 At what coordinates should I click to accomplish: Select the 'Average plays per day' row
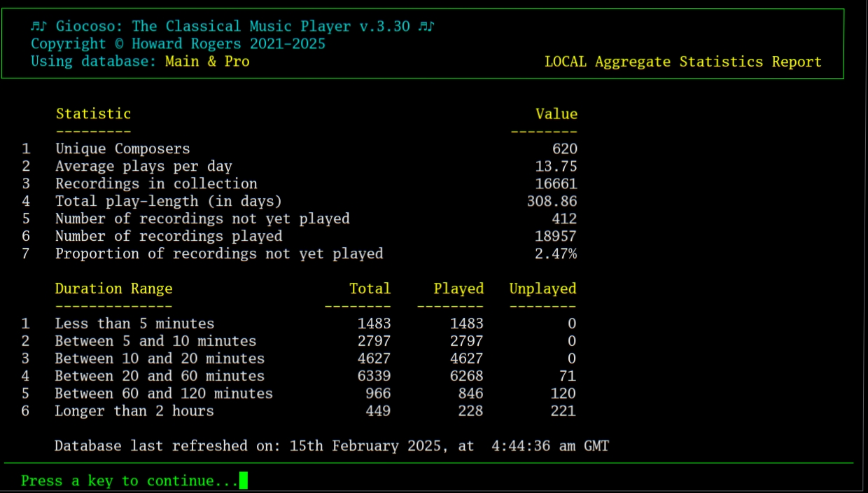[x=132, y=166]
